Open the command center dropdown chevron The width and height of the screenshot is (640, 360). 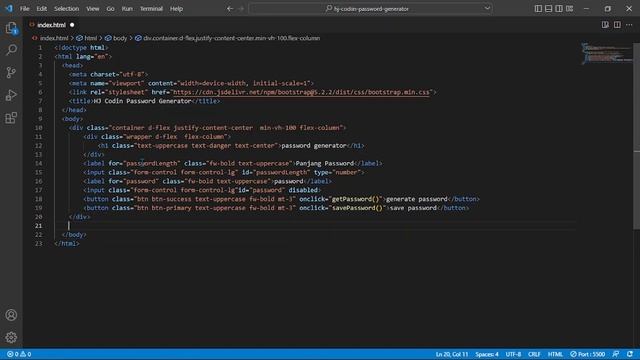[x=487, y=8]
